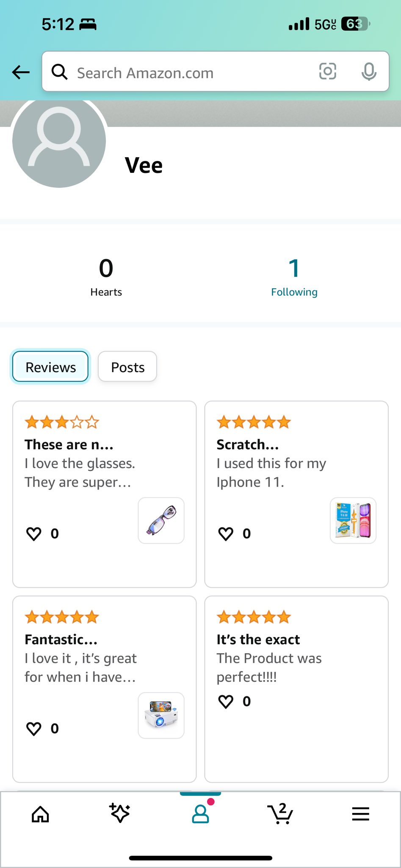The image size is (401, 868).
Task: Tap the microphone voice search icon
Action: point(369,72)
